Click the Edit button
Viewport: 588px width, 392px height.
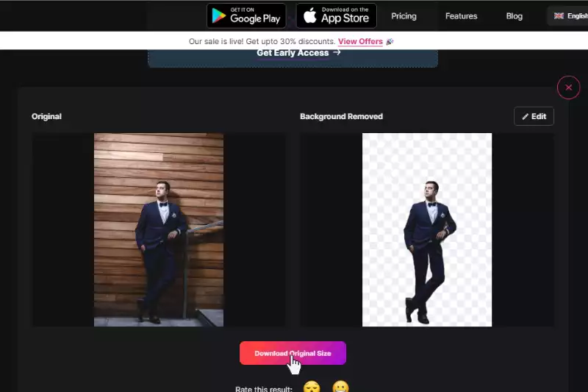(534, 116)
